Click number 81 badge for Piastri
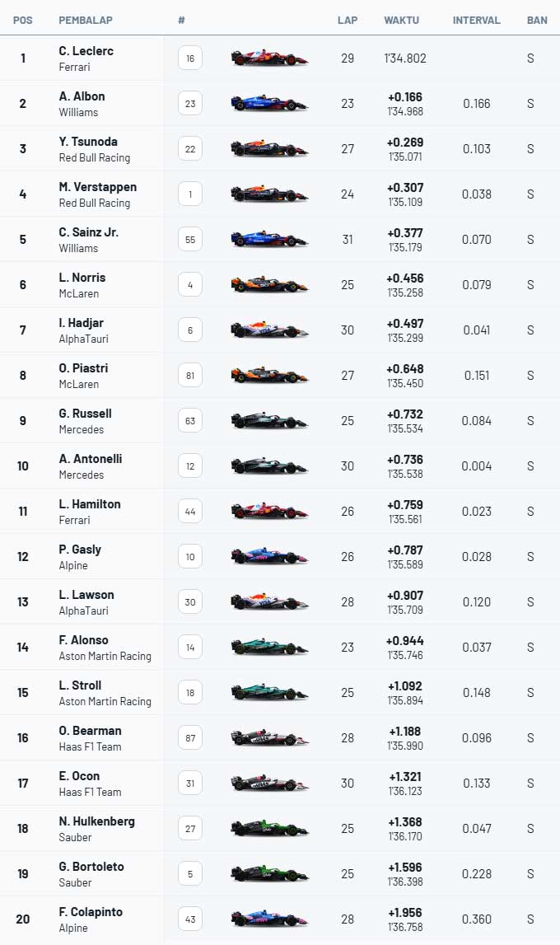Screen dimensions: 560x945 pos(190,376)
